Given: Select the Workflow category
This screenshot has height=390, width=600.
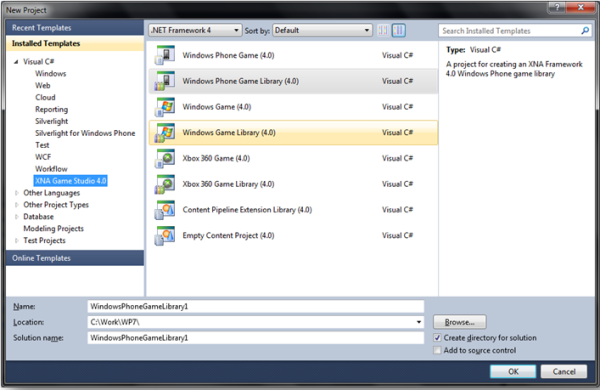Looking at the screenshot, I should [x=51, y=169].
